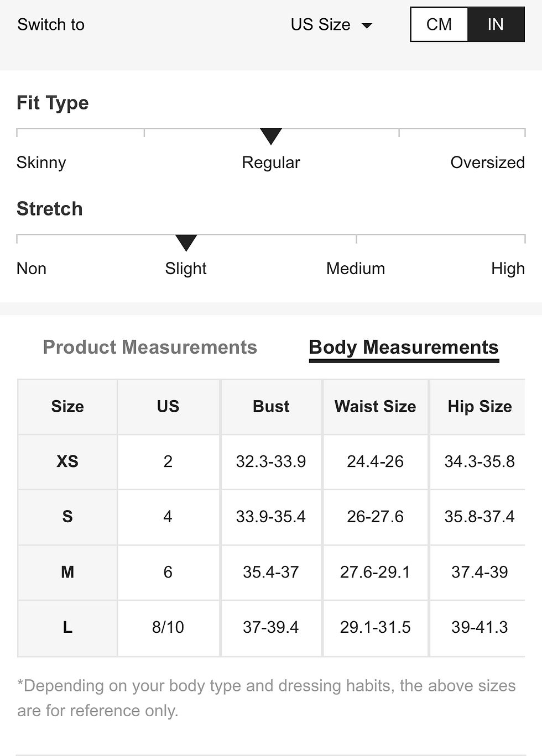
Task: Select the IN unit toggle
Action: point(496,24)
